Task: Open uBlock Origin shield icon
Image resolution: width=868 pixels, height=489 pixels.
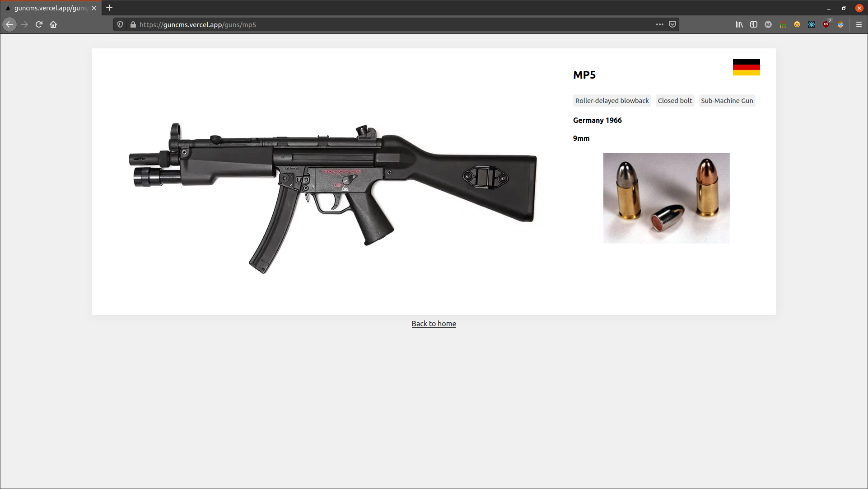Action: coord(826,24)
